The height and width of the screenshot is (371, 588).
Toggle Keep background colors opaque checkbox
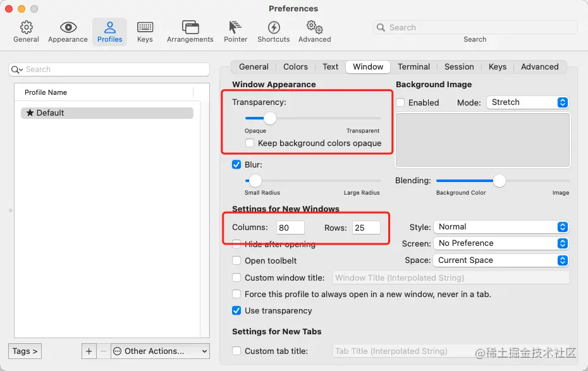click(x=249, y=143)
